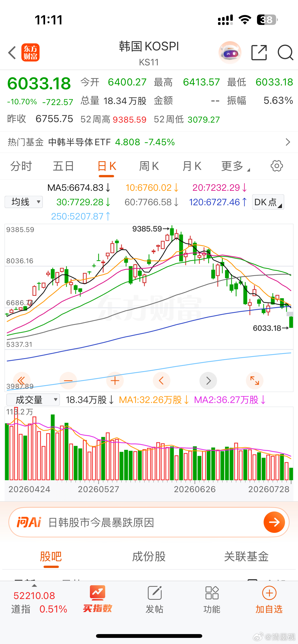Open 中韩半导体ETF fund link
The width and height of the screenshot is (298, 644).
(79, 142)
